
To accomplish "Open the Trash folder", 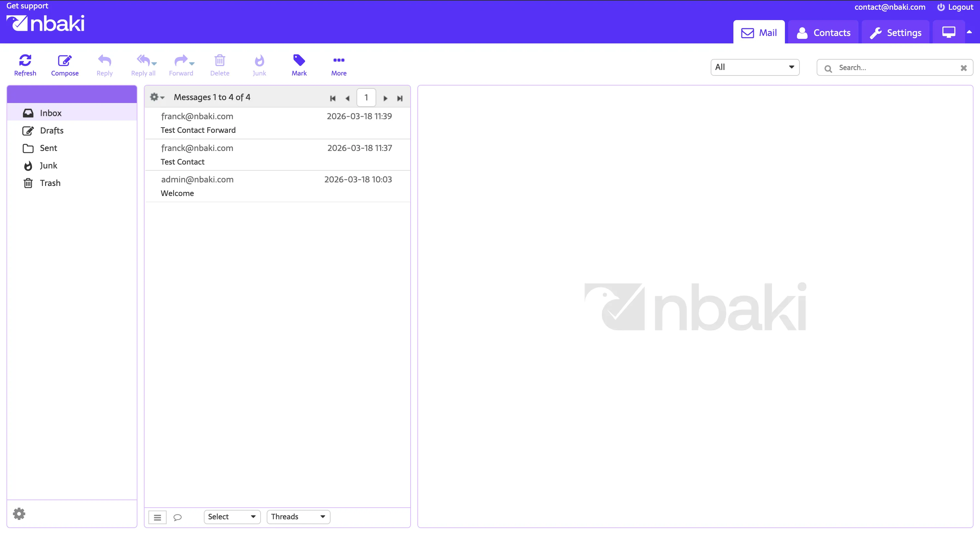I will pos(72,183).
